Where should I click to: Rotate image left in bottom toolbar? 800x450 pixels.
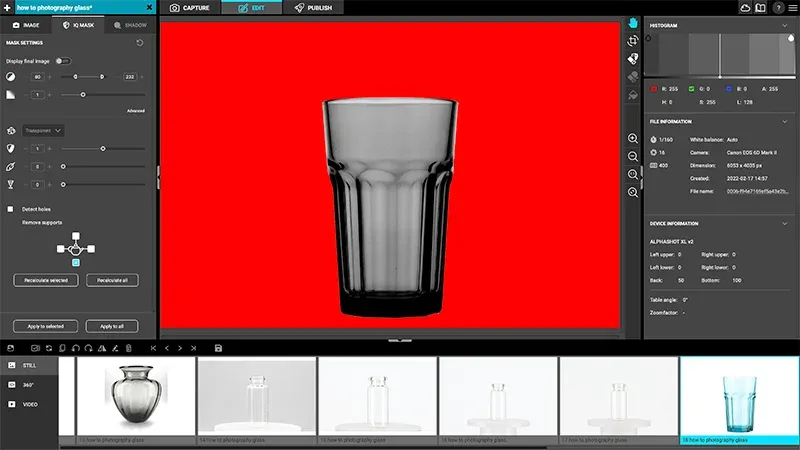(76, 348)
